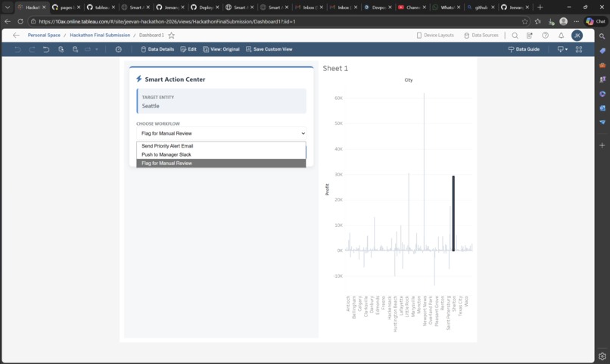Viewport: 610px width, 364px height.
Task: Open the Data Guide panel
Action: 524,49
